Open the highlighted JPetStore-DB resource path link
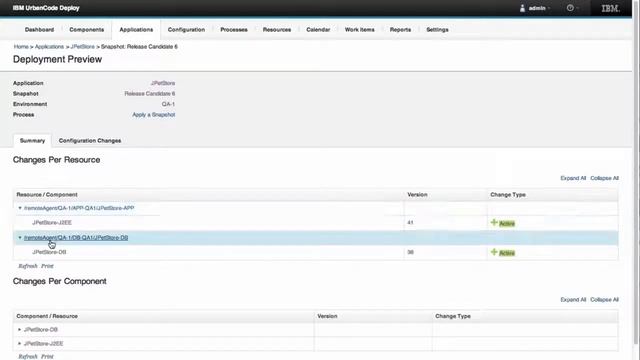The width and height of the screenshot is (640, 360). pyautogui.click(x=76, y=238)
